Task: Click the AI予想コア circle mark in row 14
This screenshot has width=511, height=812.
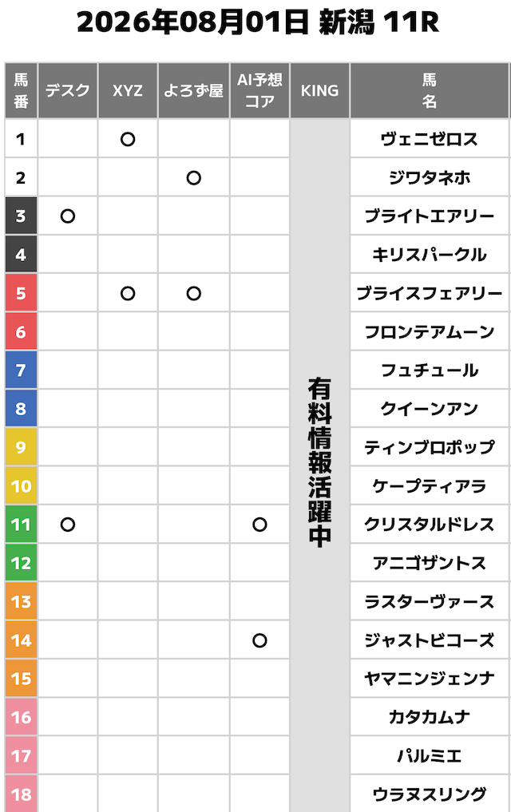Action: (x=259, y=640)
